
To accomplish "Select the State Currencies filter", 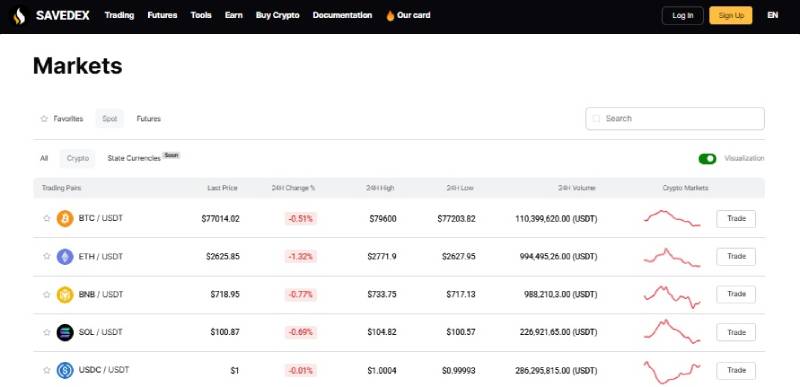I will (134, 159).
